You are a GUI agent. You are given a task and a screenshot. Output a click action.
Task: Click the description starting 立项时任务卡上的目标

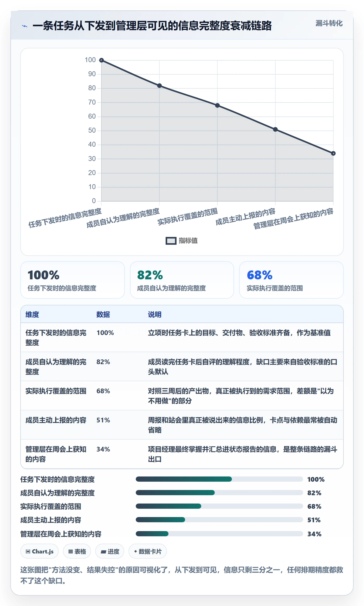pyautogui.click(x=239, y=333)
